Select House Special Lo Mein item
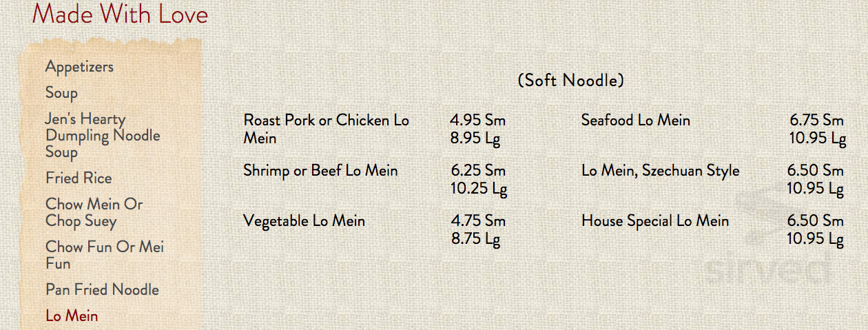868x330 pixels. click(655, 221)
